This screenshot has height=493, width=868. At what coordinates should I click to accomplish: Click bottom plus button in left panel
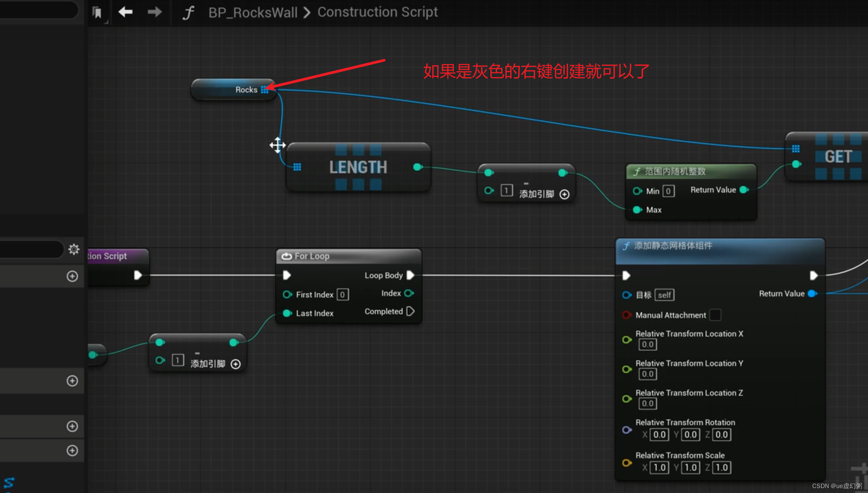72,451
